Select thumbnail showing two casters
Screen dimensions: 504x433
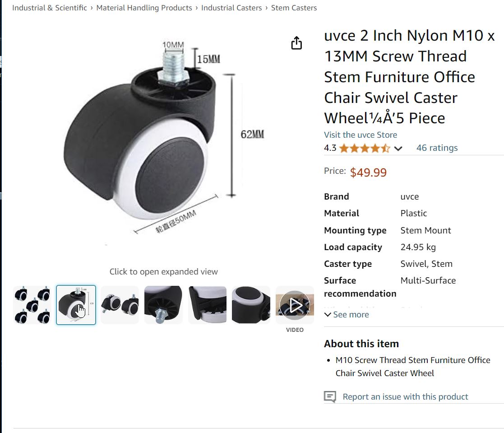click(120, 305)
